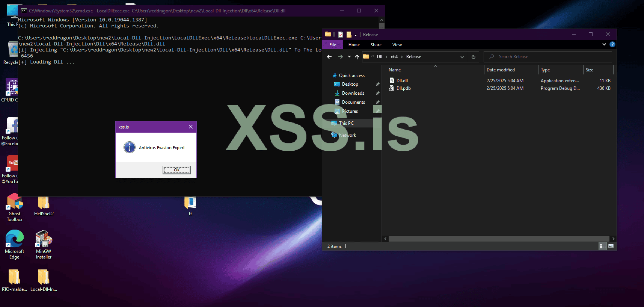The image size is (644, 307).
Task: Select the MinGW Installer desktop icon
Action: pyautogui.click(x=44, y=245)
